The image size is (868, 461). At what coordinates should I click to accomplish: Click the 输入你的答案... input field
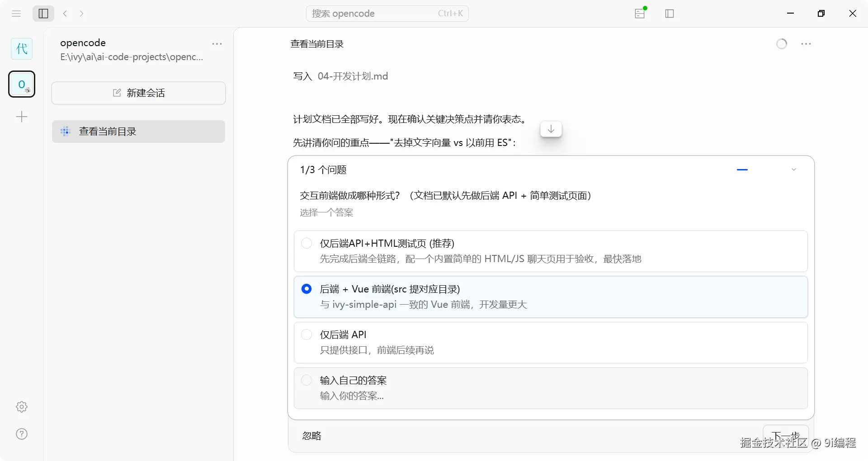[352, 396]
